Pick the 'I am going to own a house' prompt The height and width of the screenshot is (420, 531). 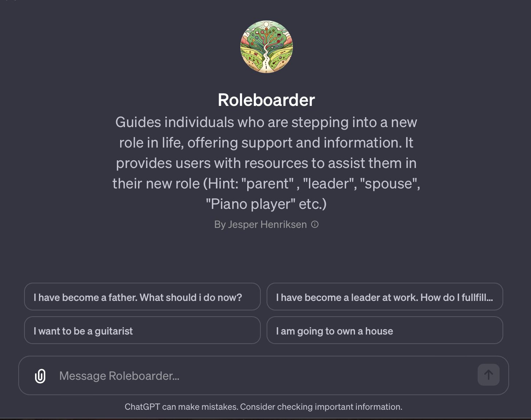385,330
